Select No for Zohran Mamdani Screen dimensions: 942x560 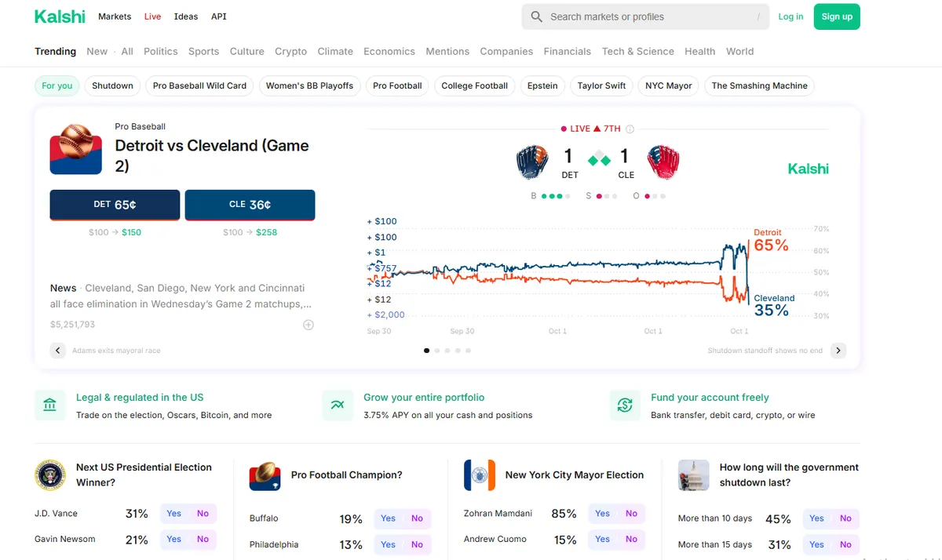click(x=631, y=514)
